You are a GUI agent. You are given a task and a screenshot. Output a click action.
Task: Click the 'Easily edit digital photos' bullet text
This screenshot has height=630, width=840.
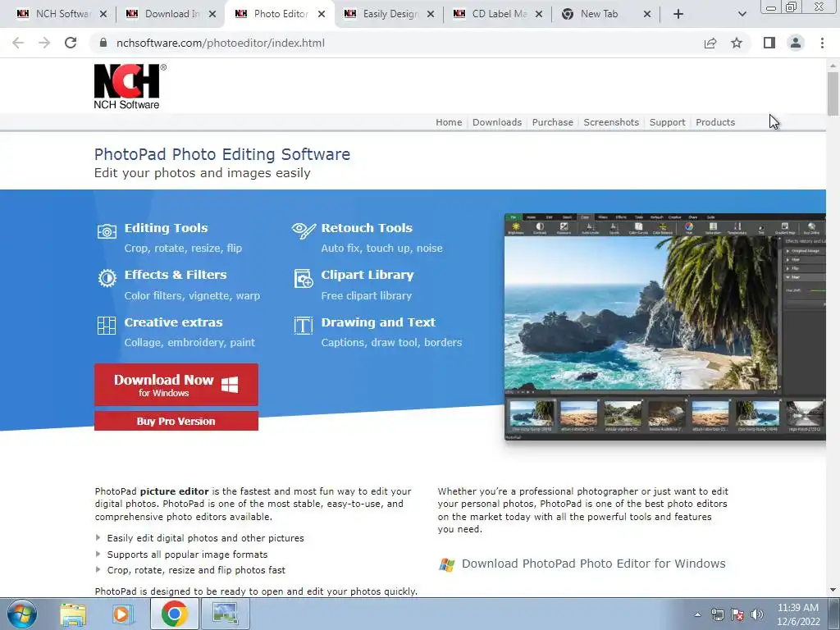tap(205, 538)
